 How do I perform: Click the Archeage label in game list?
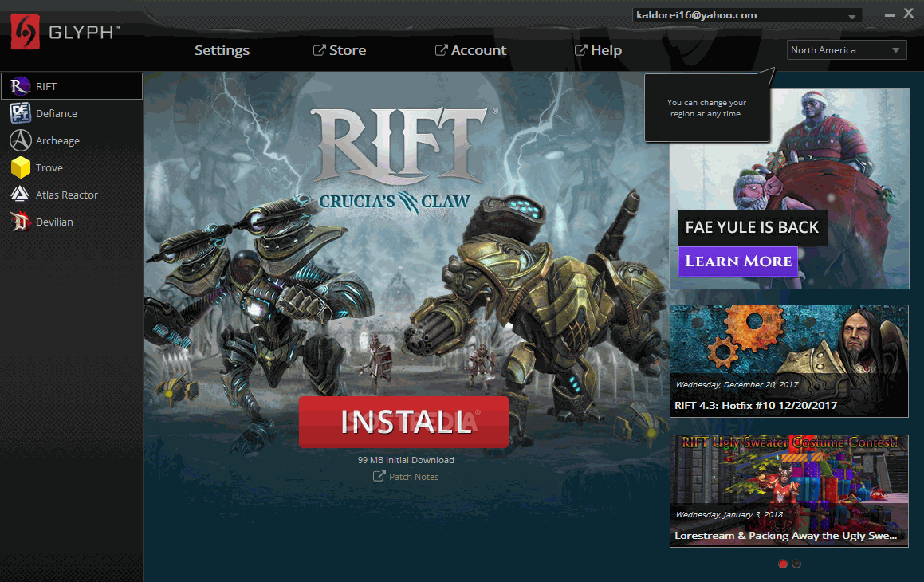57,141
